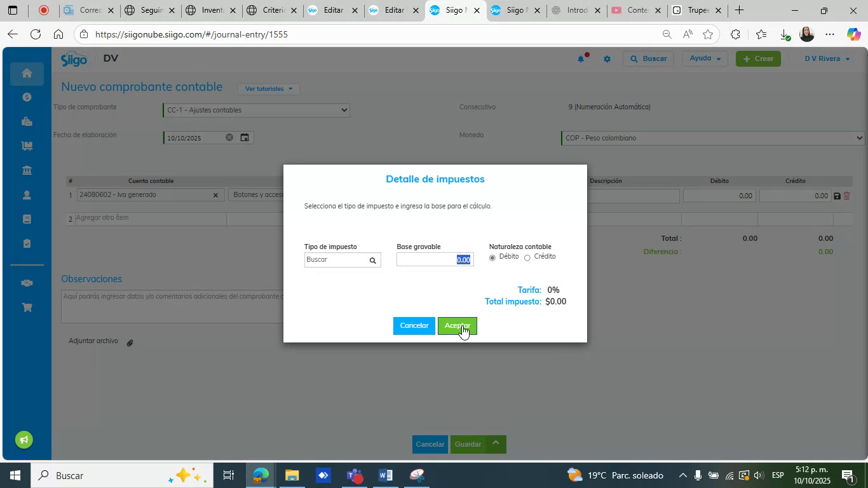868x488 pixels.
Task: Click Aceptar in the tax dialog
Action: click(457, 326)
